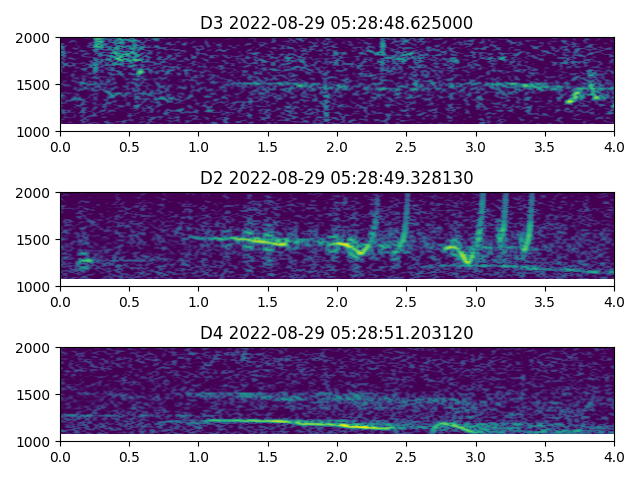Screen dimensions: 640x480
Task: Click the 2.0 x-axis tick label under D2 plot
Action: tap(337, 302)
